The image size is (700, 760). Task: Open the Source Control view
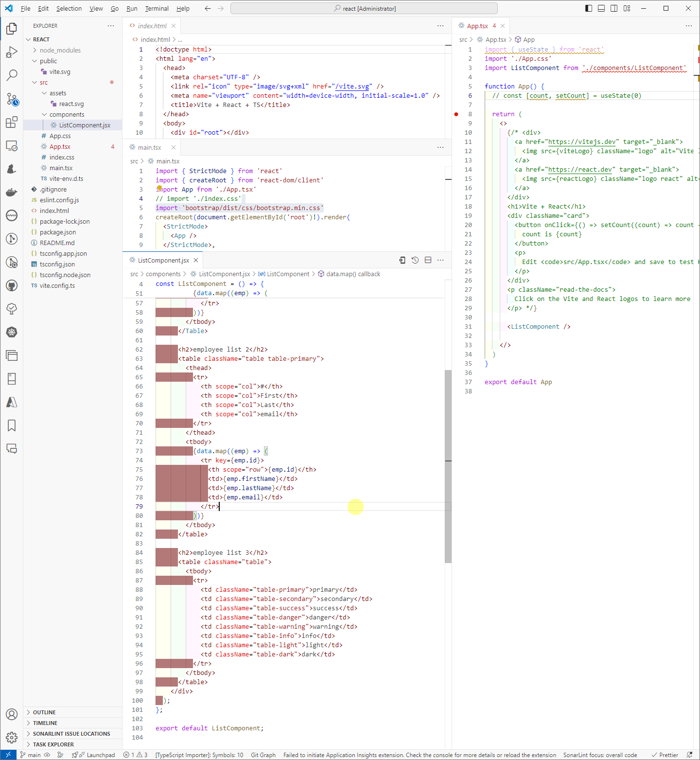(x=12, y=99)
